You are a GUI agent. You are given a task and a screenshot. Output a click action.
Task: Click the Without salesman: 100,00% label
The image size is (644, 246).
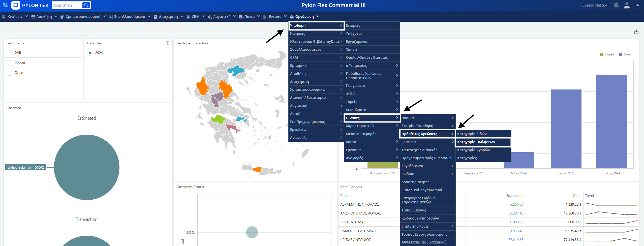[26, 168]
